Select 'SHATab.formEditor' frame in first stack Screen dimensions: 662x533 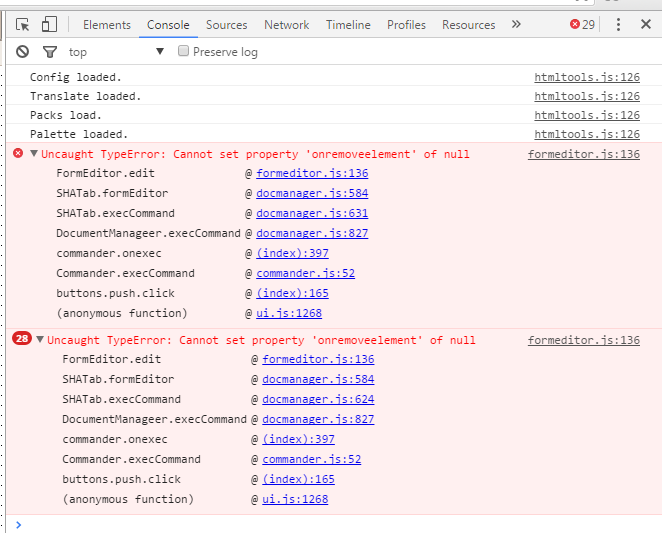coord(112,193)
